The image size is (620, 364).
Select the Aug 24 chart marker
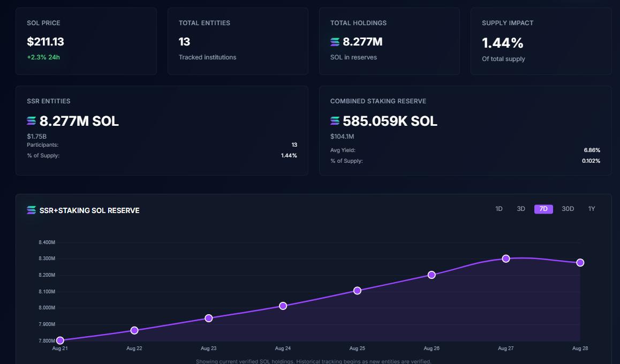(x=283, y=306)
